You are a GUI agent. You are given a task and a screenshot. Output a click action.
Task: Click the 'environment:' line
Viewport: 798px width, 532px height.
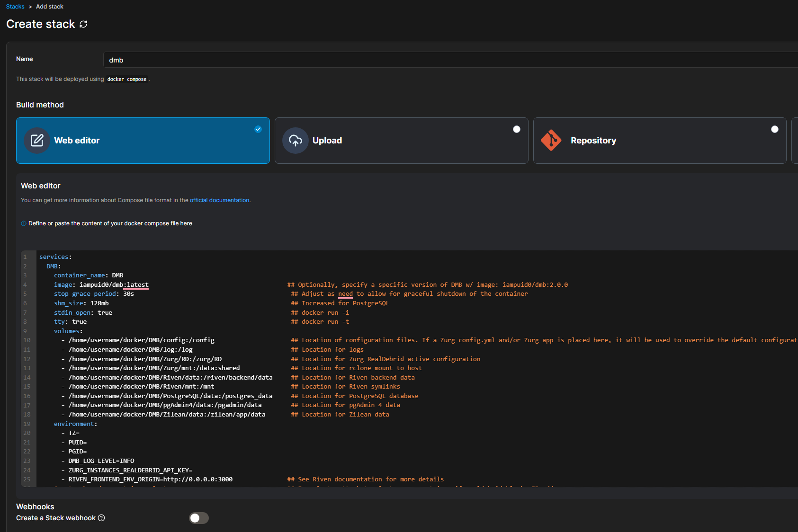(x=76, y=424)
